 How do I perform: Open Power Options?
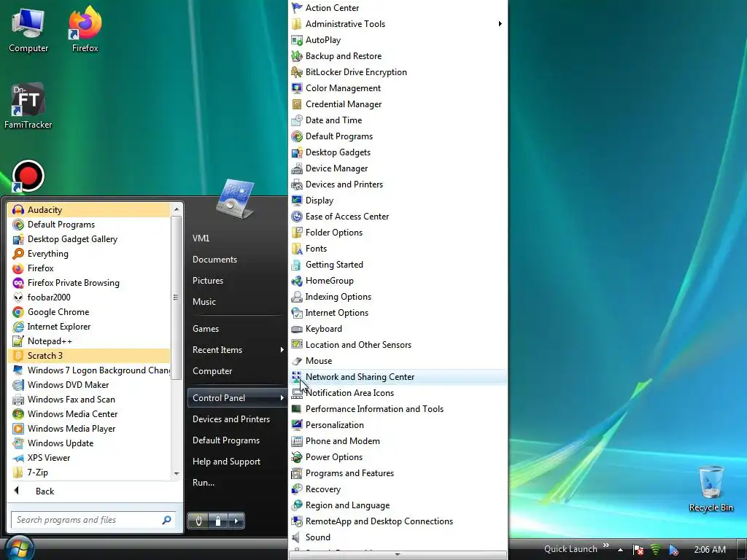(398, 457)
